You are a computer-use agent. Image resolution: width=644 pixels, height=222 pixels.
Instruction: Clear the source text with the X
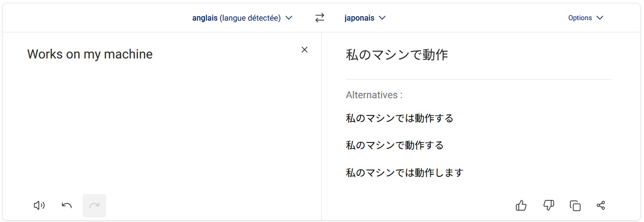305,50
